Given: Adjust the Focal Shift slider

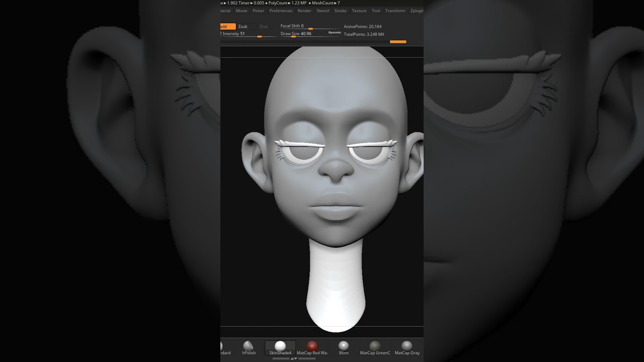Looking at the screenshot, I should pyautogui.click(x=309, y=27).
